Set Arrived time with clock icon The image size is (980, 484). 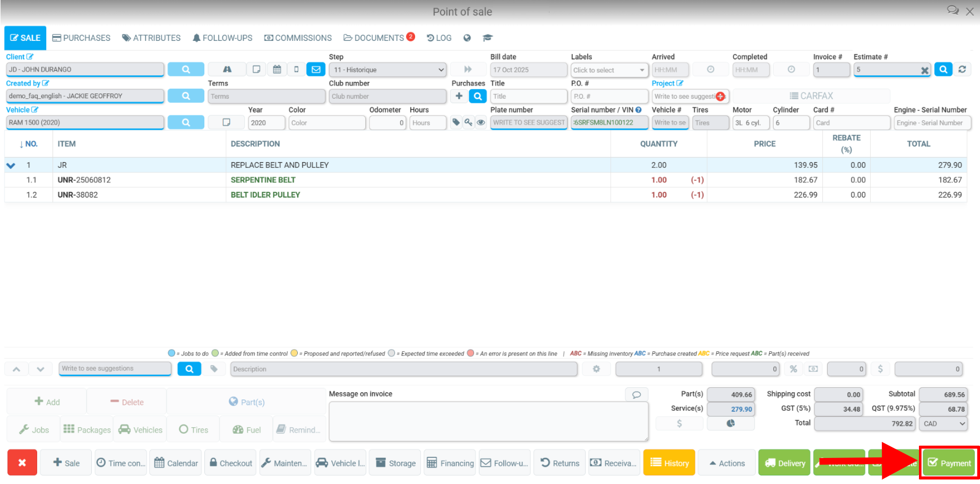[710, 70]
